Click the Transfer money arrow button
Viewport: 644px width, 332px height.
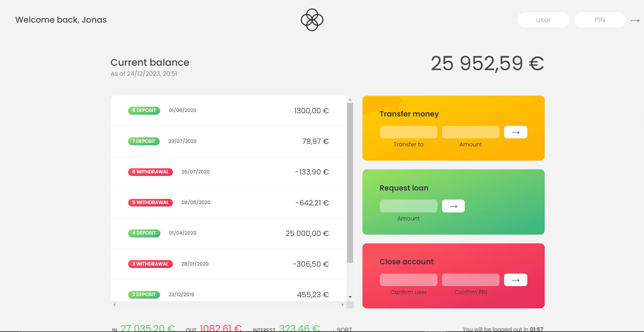click(515, 132)
